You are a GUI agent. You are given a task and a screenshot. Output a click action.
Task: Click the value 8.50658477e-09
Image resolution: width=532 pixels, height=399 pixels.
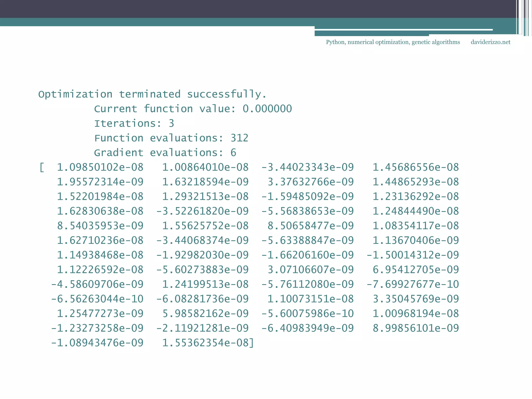(x=311, y=226)
